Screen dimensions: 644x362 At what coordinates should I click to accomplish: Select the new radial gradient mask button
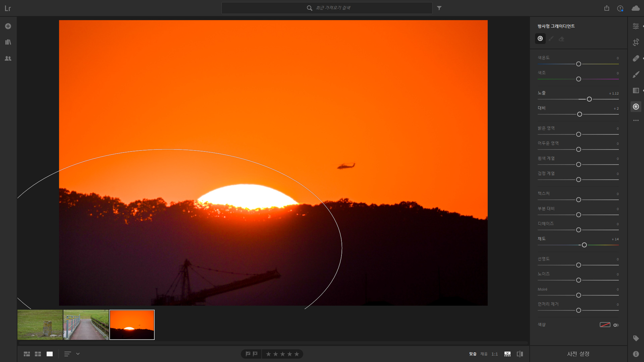coord(540,39)
